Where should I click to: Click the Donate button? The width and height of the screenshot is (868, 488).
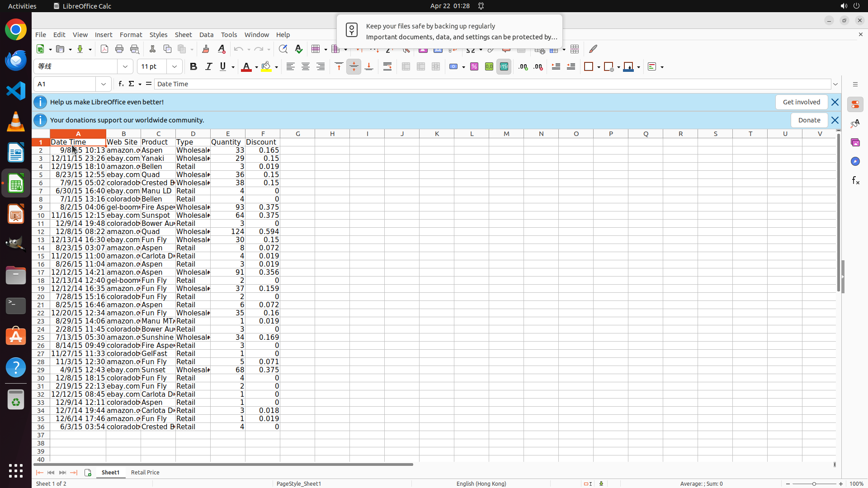pos(809,120)
